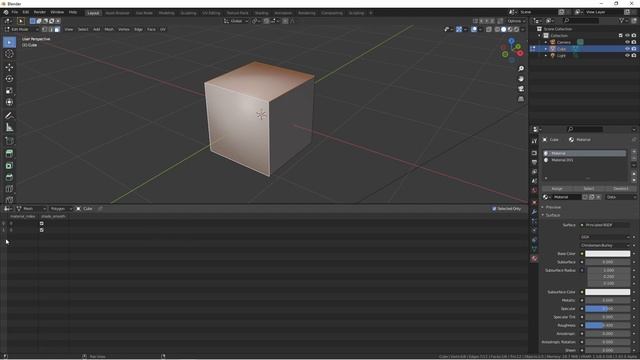Open the Tool properties tab icon
This screenshot has width=640, height=360.
[534, 141]
